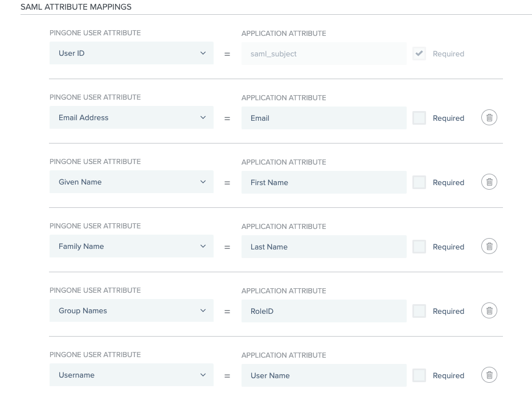
Task: Delete the Family Name mapping row
Action: tap(489, 247)
